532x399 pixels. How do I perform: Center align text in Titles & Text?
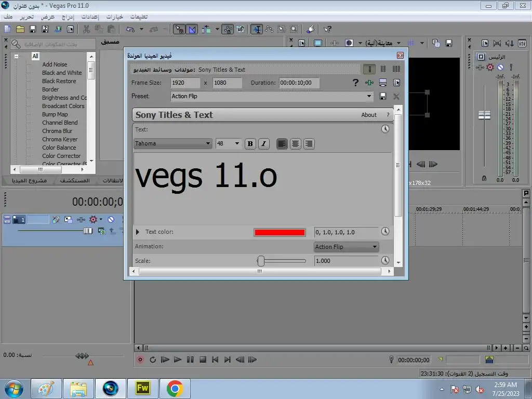coord(295,144)
